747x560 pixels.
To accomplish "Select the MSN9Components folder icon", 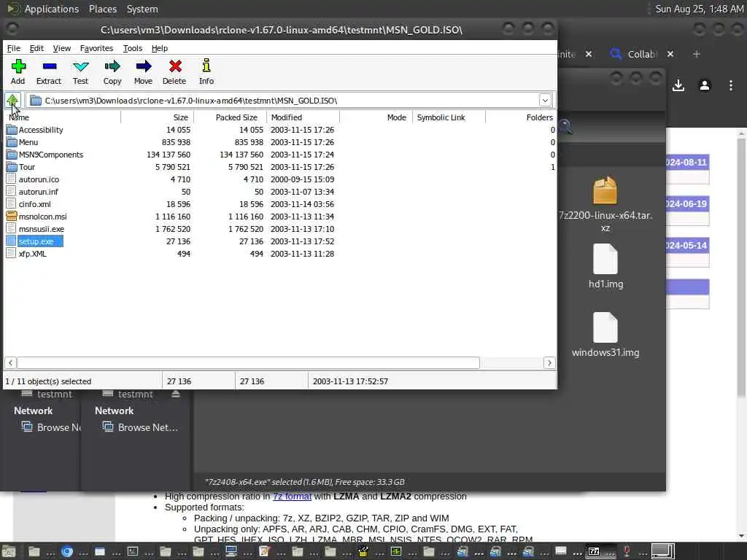I will (x=12, y=155).
